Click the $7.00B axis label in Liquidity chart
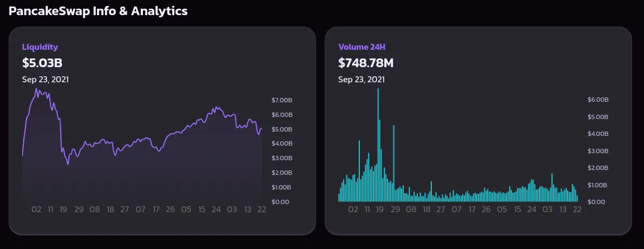644x249 pixels. click(282, 100)
